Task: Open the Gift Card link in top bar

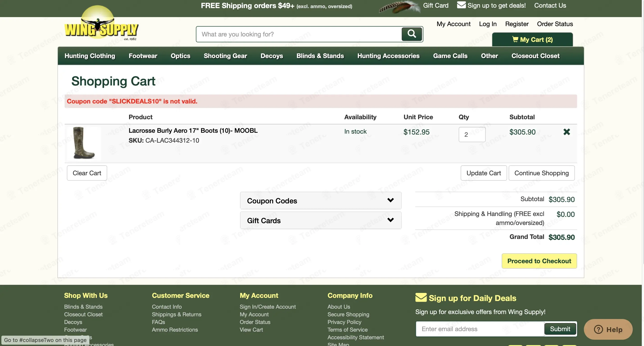Action: click(436, 5)
